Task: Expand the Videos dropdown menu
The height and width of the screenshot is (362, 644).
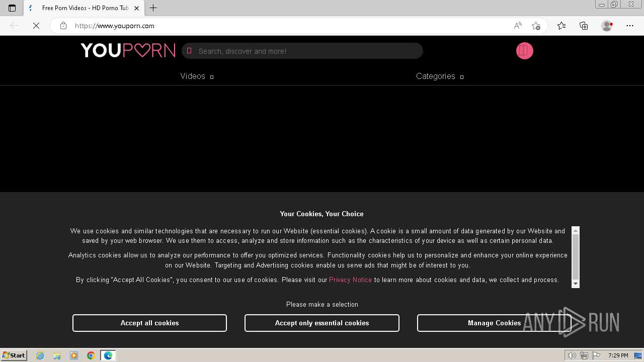Action: pos(197,76)
